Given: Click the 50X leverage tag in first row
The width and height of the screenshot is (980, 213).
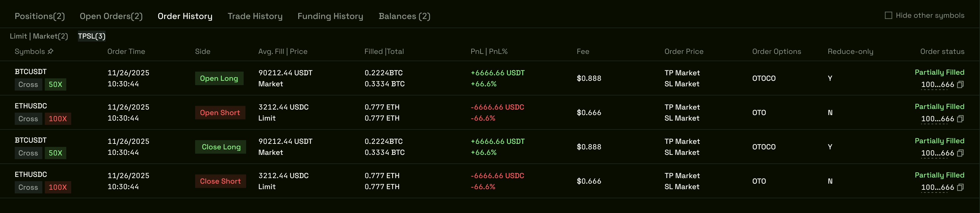Looking at the screenshot, I should [x=56, y=85].
